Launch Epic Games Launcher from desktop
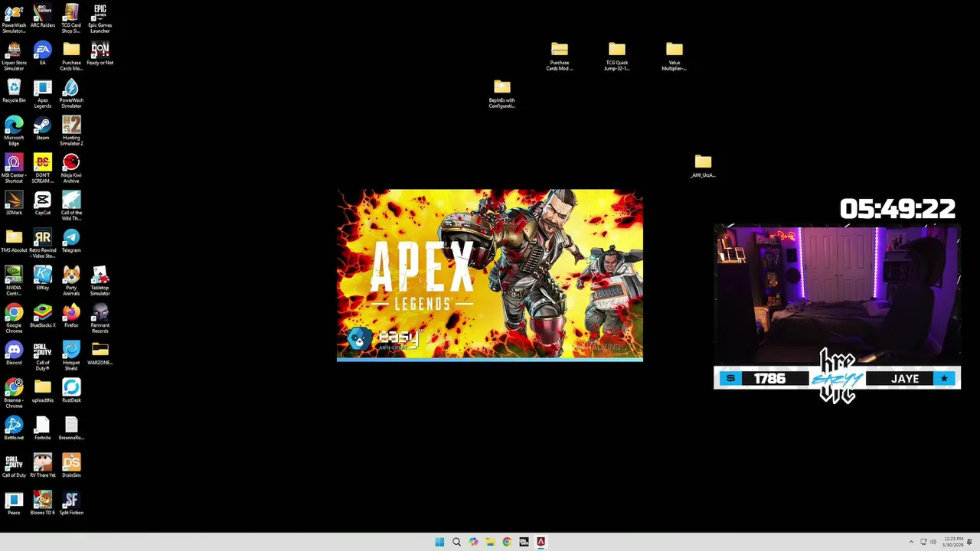 click(100, 19)
